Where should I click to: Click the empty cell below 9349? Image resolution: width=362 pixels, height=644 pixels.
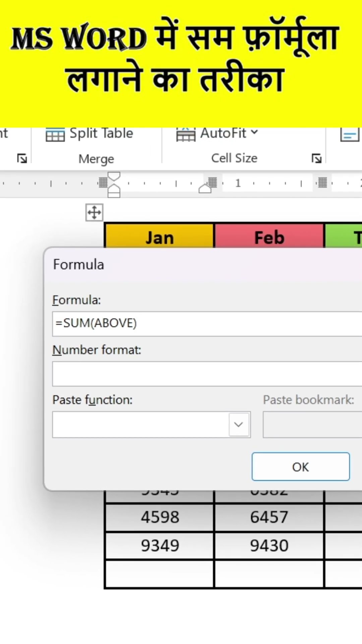pyautogui.click(x=160, y=574)
